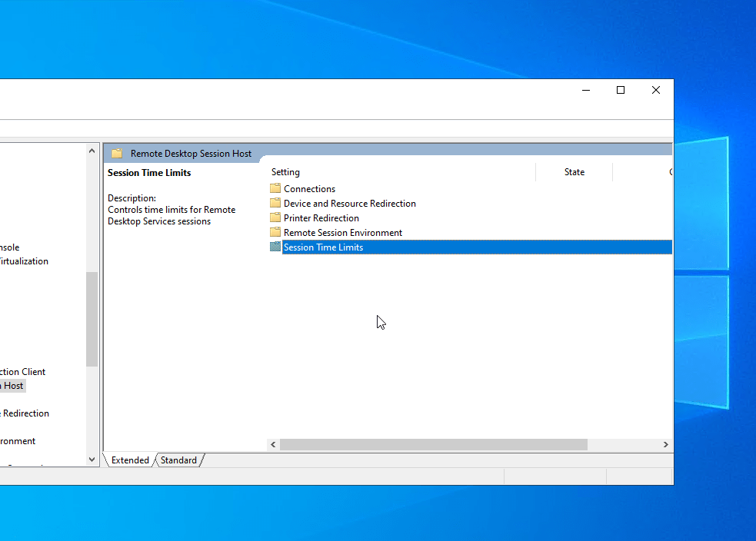Click the Session Time Limits folder icon
This screenshot has height=541, width=756.
275,247
